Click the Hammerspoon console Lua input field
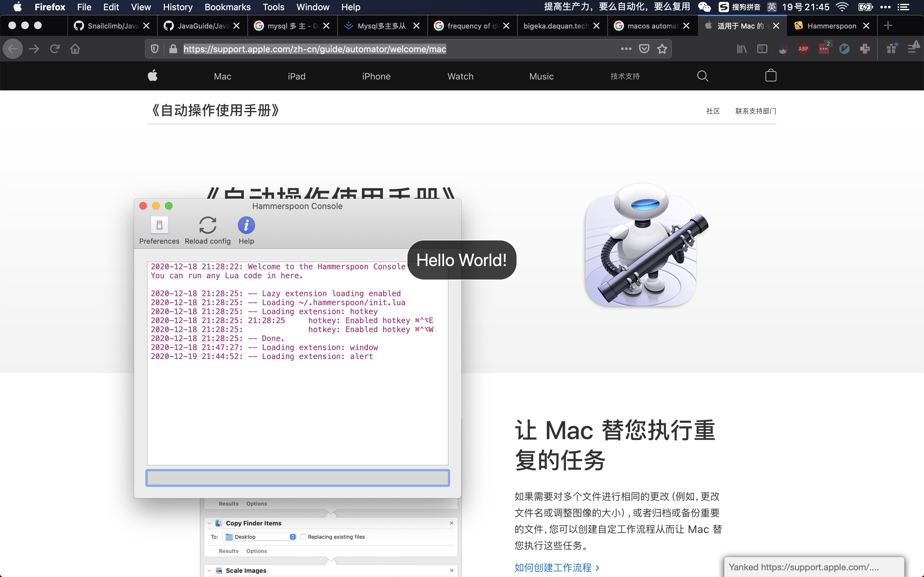 click(x=297, y=478)
